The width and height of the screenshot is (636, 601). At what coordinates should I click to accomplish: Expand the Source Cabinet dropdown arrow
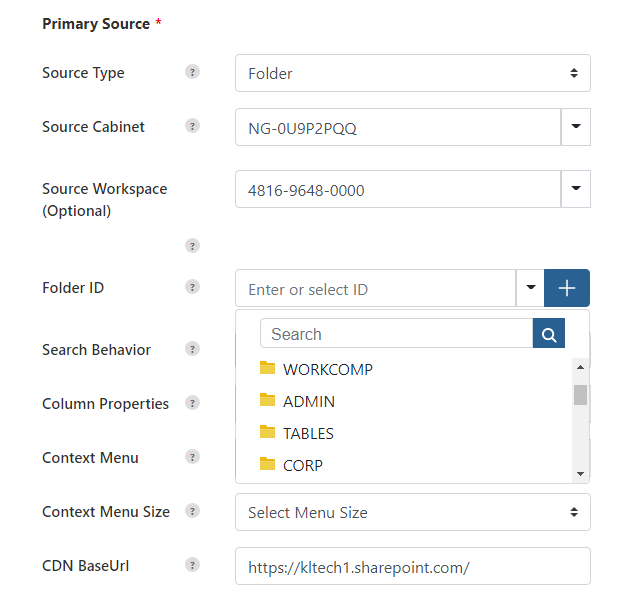576,127
